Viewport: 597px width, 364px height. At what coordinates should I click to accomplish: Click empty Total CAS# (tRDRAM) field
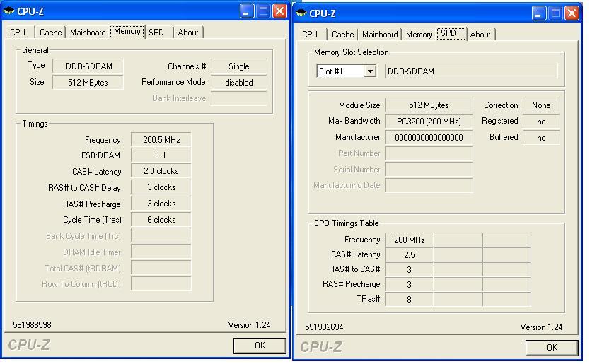(x=161, y=268)
